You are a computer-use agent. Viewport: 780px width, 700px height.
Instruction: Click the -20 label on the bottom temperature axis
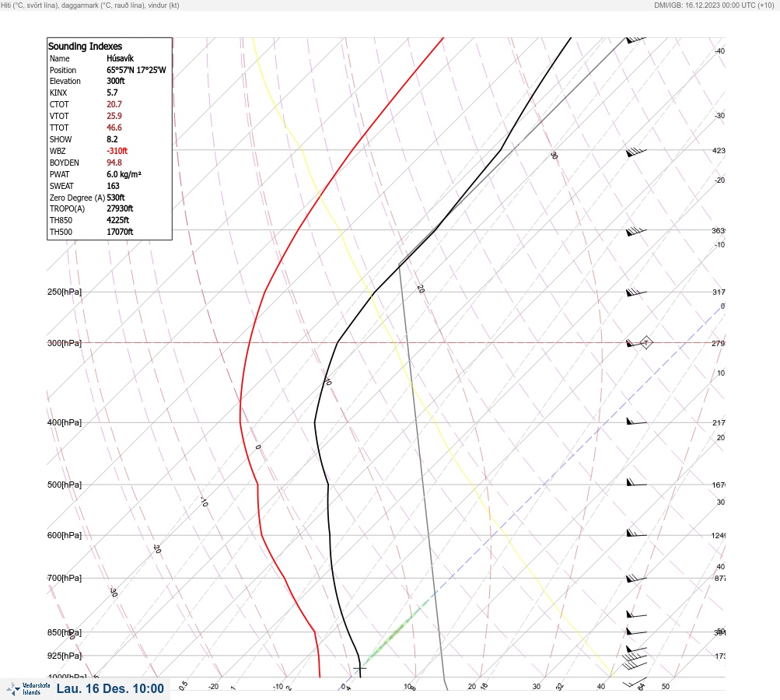pyautogui.click(x=213, y=687)
